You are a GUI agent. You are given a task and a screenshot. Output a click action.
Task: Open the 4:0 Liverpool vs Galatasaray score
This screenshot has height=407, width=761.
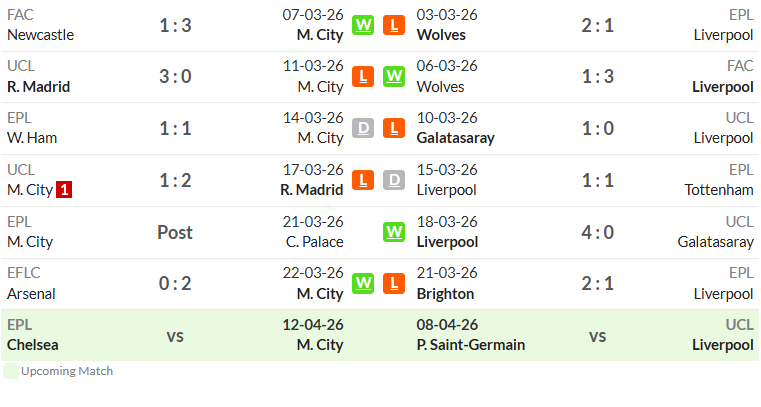597,232
